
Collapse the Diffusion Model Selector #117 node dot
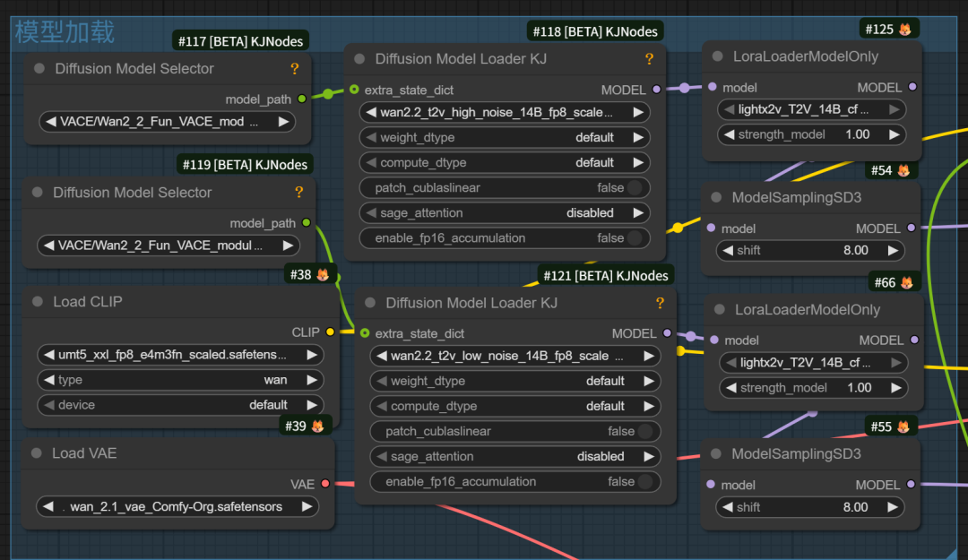pyautogui.click(x=39, y=68)
